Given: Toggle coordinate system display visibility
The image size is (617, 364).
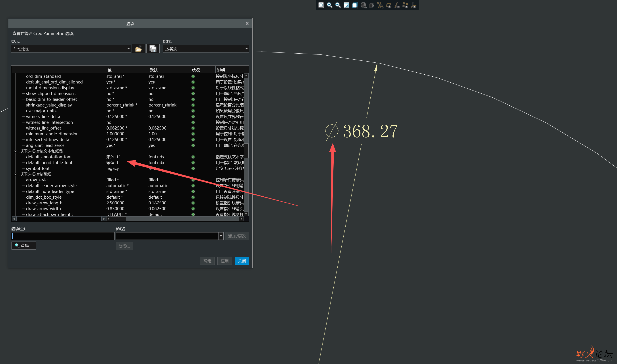Looking at the screenshot, I should (x=414, y=5).
